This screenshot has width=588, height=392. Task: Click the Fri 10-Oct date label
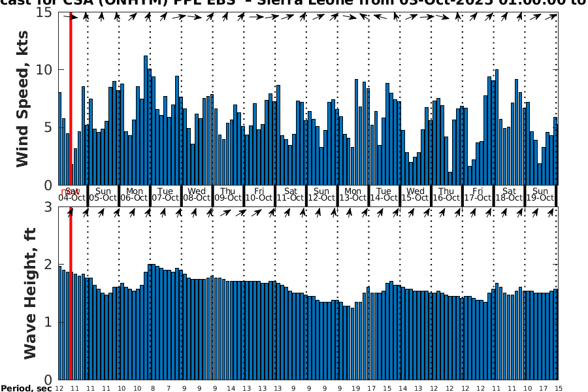(259, 195)
